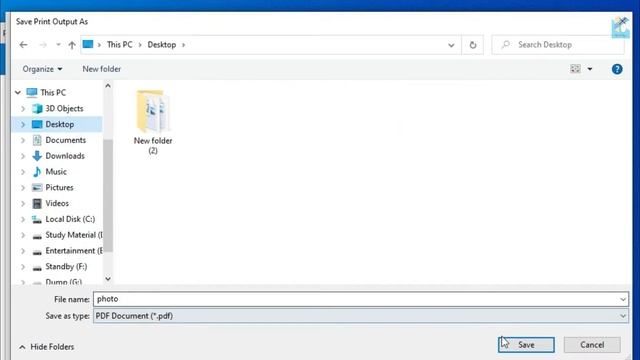
Task: Expand Documents tree node
Action: pos(23,140)
